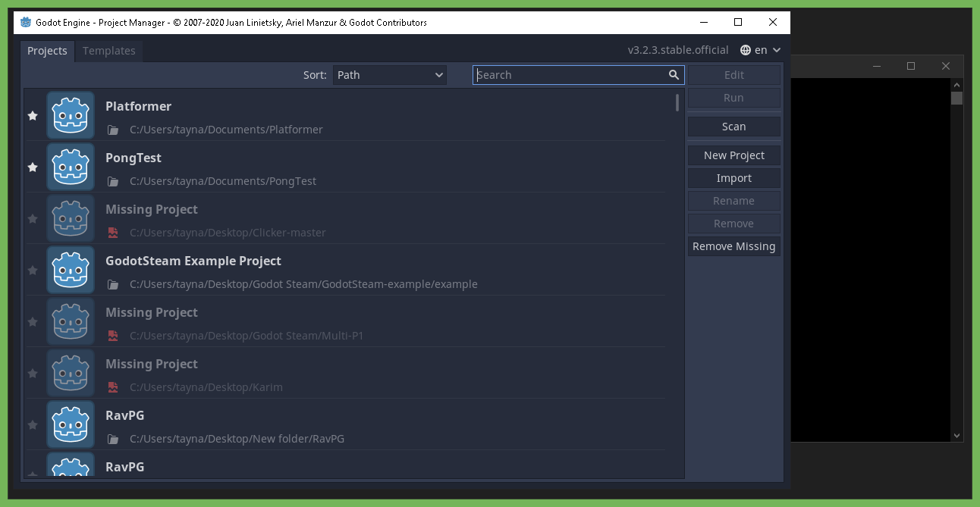Click the greyed Godot icon for Multi-P1

coord(71,321)
